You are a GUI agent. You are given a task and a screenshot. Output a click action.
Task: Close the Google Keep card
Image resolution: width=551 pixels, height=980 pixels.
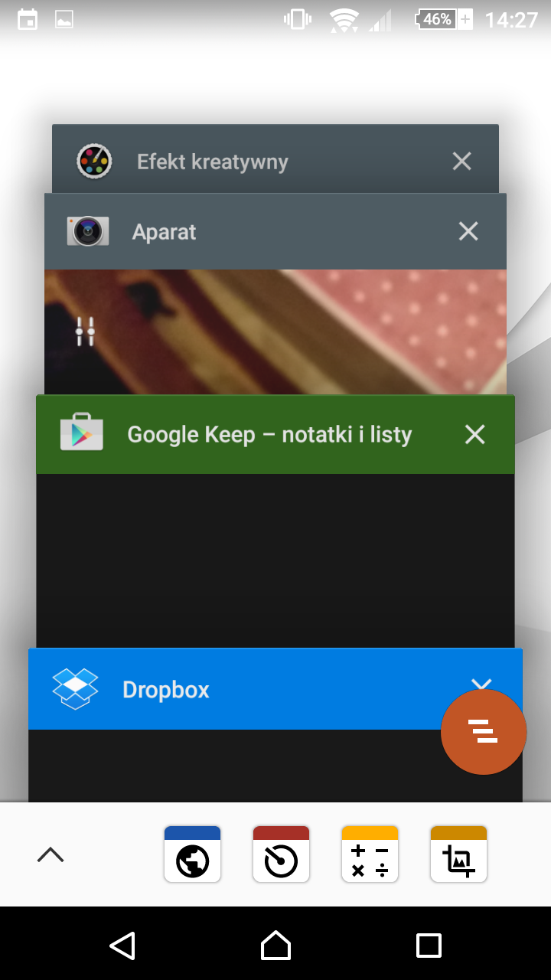[x=474, y=434]
